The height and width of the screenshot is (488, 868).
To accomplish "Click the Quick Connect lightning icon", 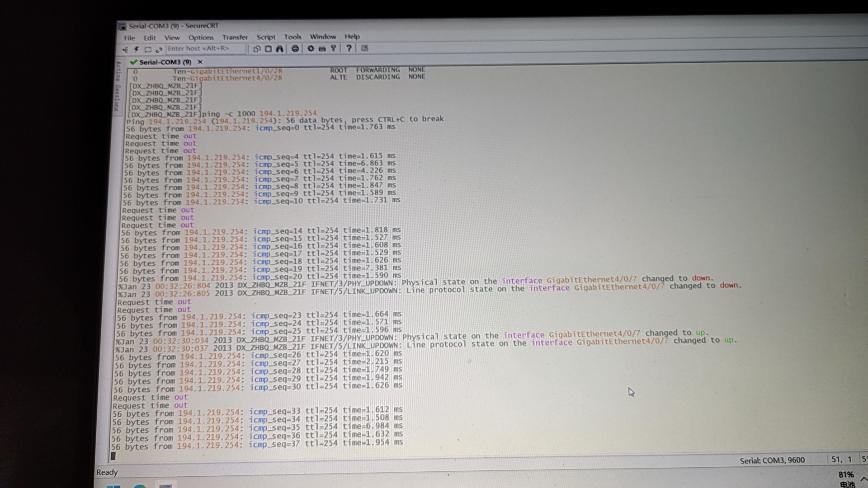I will (136, 49).
